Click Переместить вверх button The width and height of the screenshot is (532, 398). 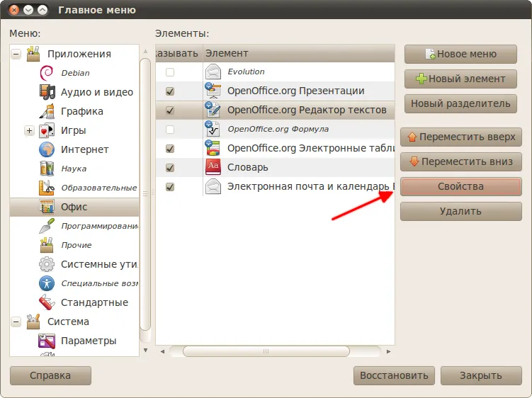coord(460,137)
